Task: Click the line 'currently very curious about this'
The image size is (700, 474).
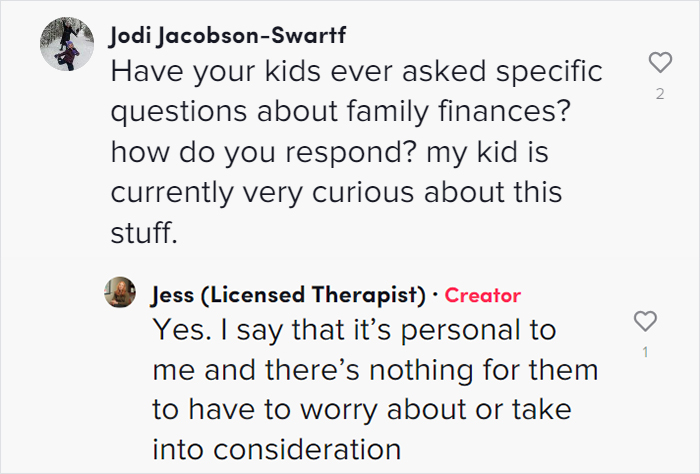Action: click(x=336, y=193)
